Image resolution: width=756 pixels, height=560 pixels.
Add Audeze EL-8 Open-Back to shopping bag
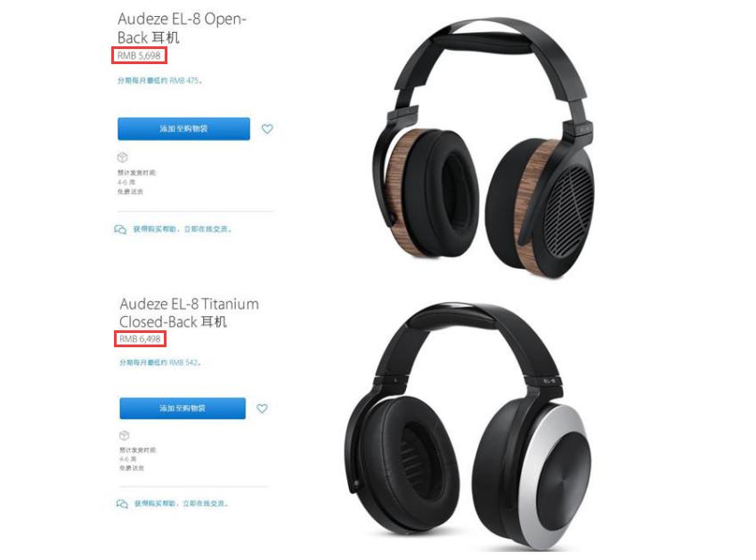tap(183, 129)
